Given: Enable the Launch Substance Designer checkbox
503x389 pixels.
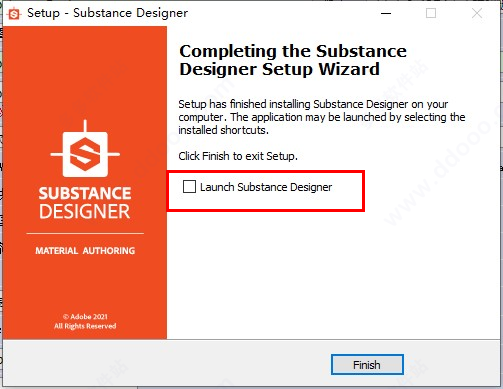Looking at the screenshot, I should pyautogui.click(x=189, y=187).
